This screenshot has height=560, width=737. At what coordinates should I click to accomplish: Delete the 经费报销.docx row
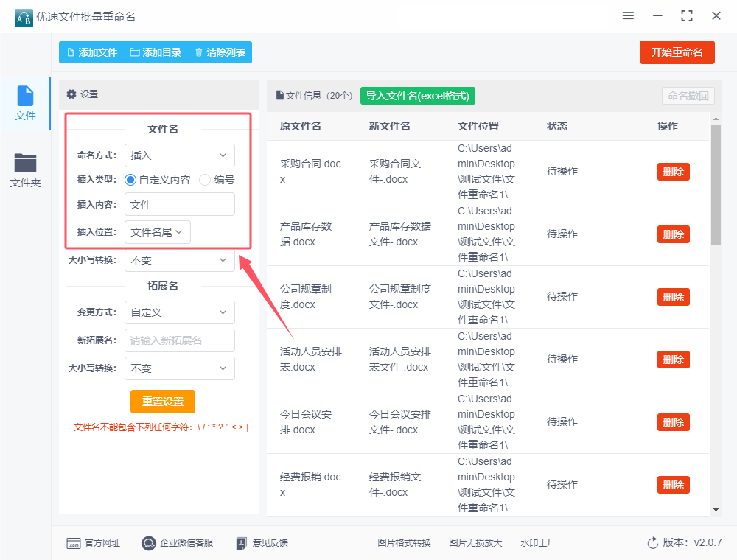pyautogui.click(x=673, y=485)
